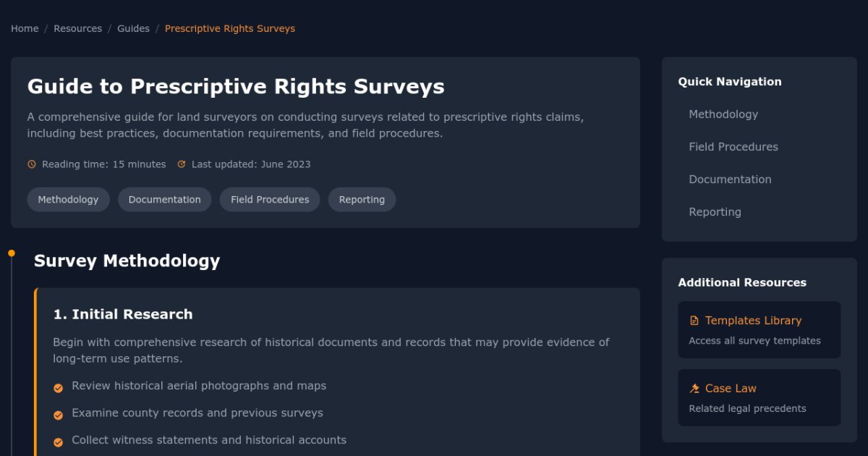Click the refresh icon beside Last updated
The height and width of the screenshot is (456, 868).
tap(182, 164)
